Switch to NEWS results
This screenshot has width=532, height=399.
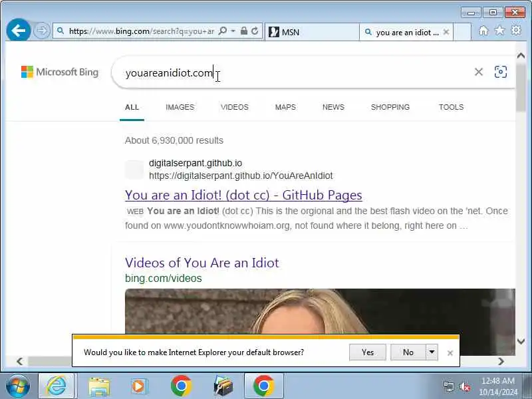pos(333,107)
